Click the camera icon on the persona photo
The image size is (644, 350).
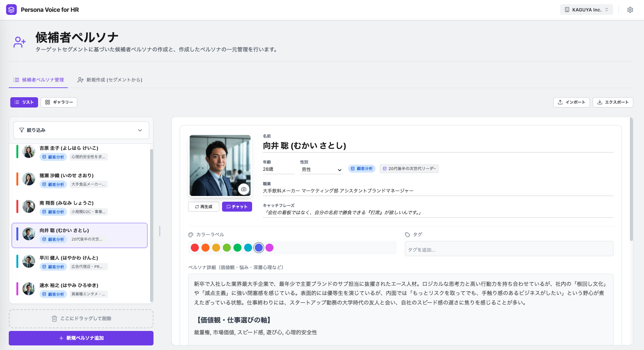(x=244, y=189)
